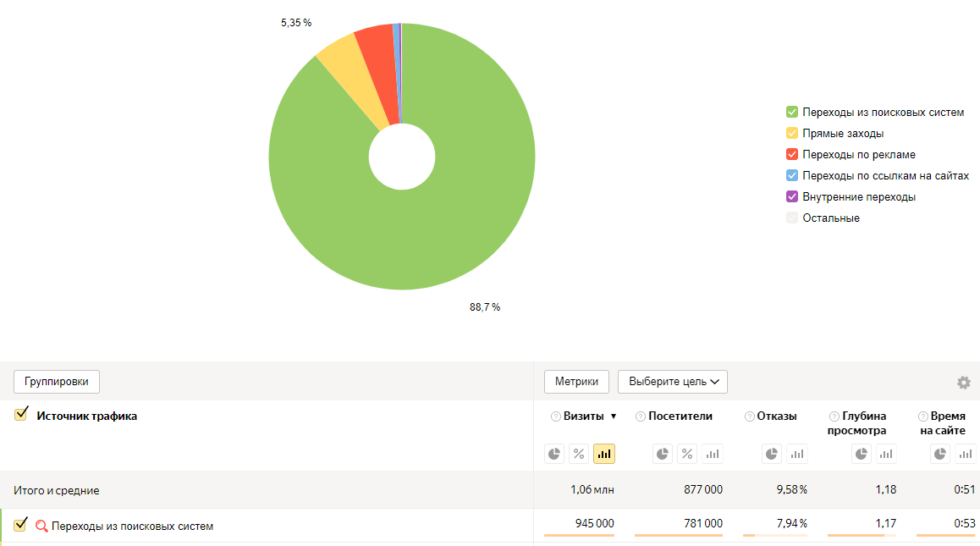Click pie chart icon under Отказы
Viewport: 980px width, 546px height.
click(772, 454)
